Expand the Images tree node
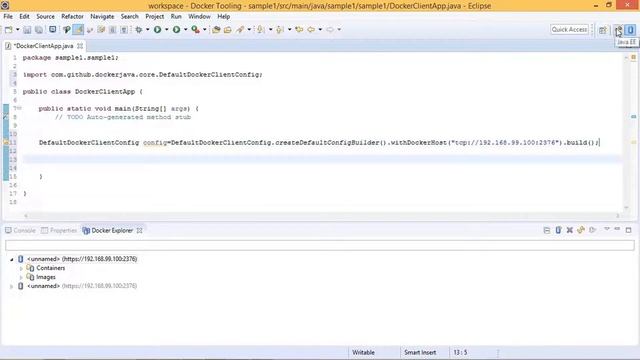640x360 pixels. pyautogui.click(x=21, y=278)
